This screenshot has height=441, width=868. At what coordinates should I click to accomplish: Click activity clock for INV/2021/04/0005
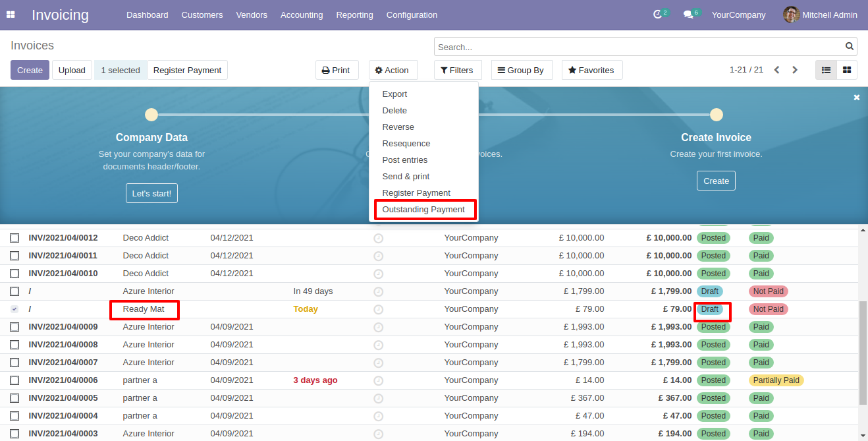378,398
